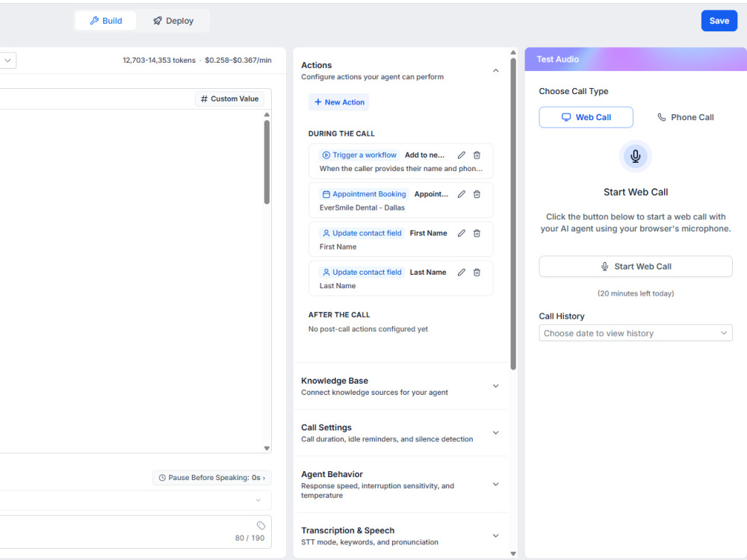
Task: Add a New Action
Action: coord(338,102)
